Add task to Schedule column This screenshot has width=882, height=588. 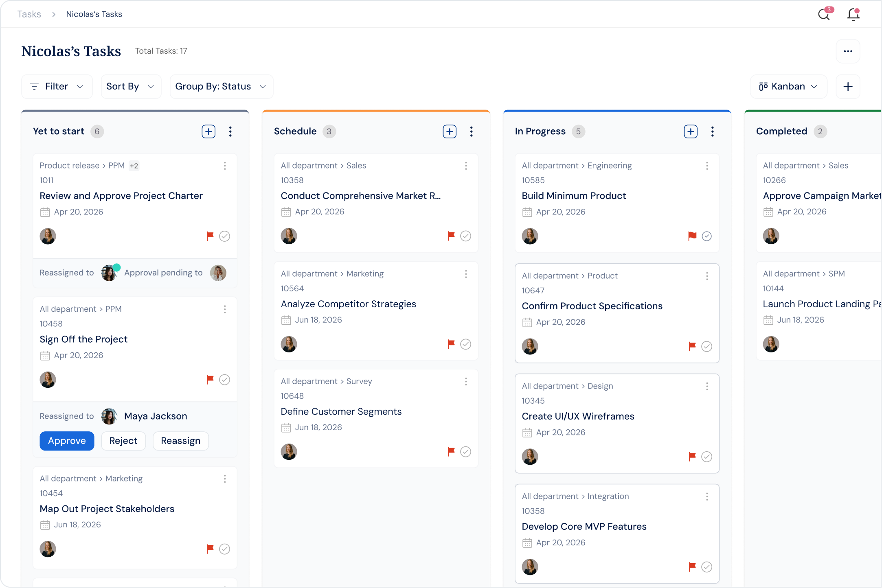click(450, 131)
